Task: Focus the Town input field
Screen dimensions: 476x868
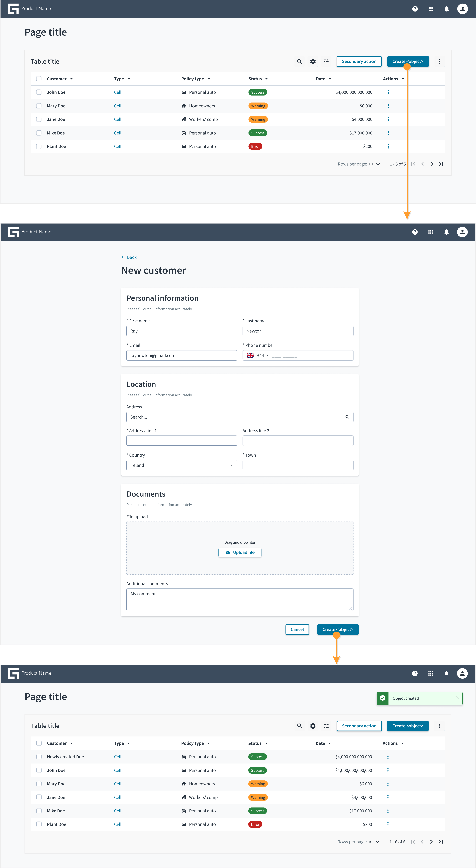Action: (x=298, y=465)
